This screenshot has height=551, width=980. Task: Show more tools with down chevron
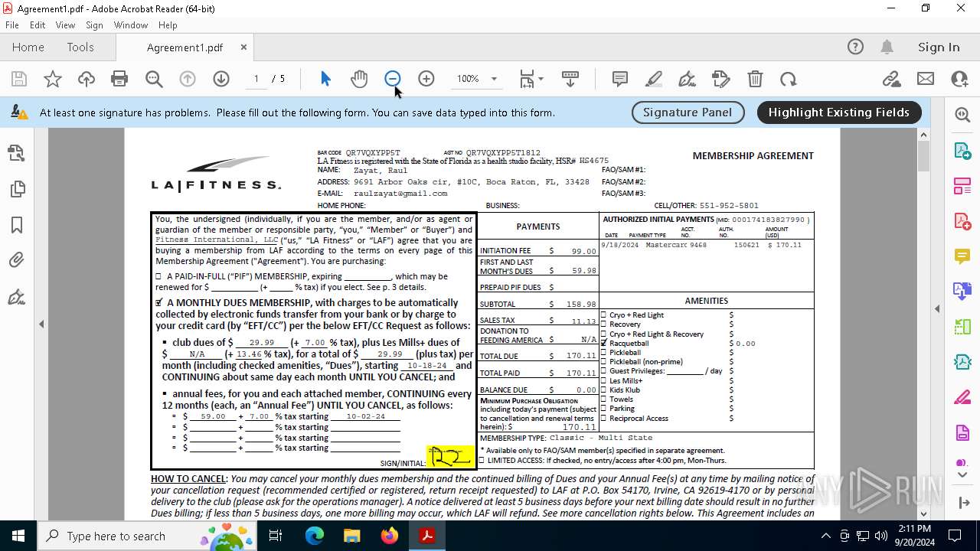[962, 475]
